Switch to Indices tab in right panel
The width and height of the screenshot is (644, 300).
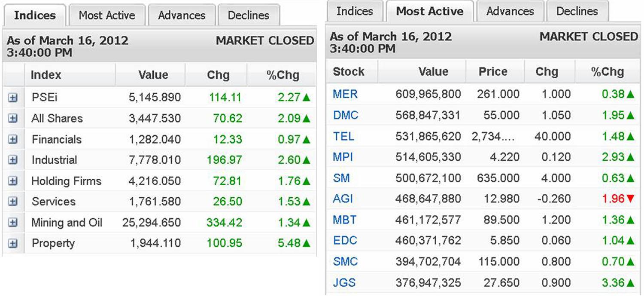click(355, 11)
